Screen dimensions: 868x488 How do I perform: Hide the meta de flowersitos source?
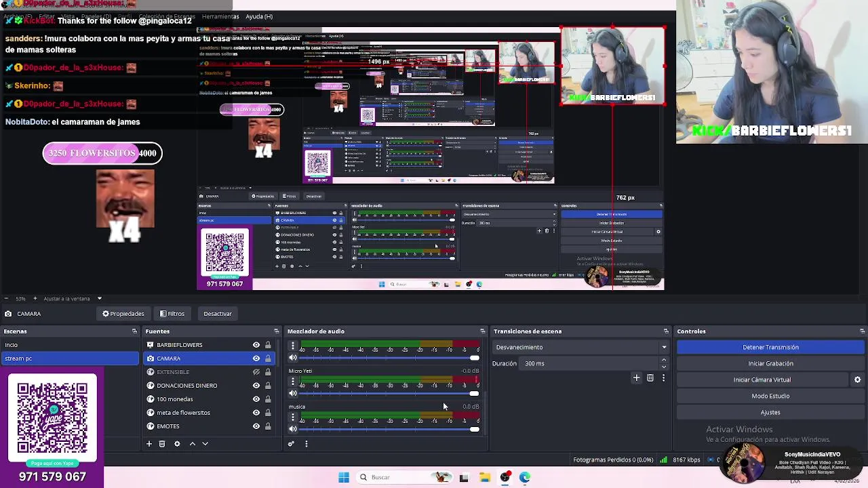[x=256, y=413]
